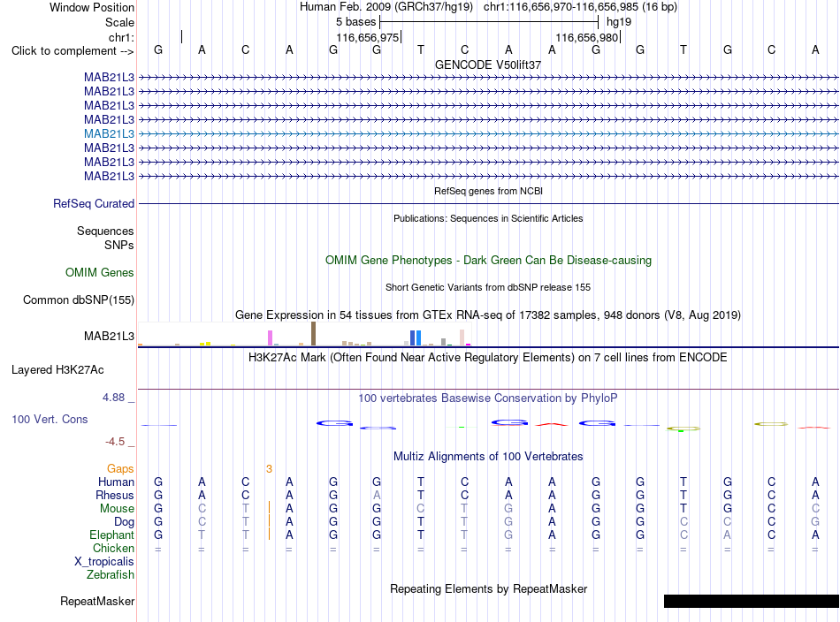The width and height of the screenshot is (840, 622).
Task: Click the OMIM Genes track label
Action: click(100, 272)
